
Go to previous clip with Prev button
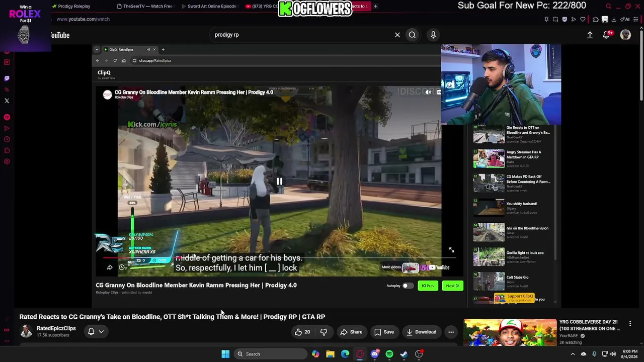pyautogui.click(x=428, y=286)
